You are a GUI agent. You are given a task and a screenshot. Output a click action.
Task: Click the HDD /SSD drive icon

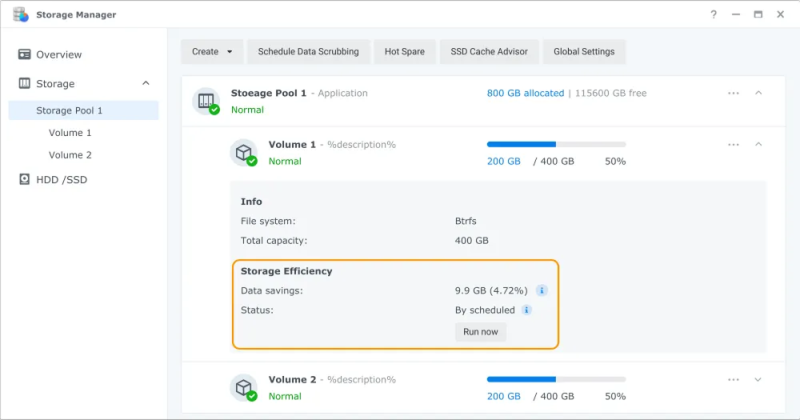pyautogui.click(x=24, y=179)
